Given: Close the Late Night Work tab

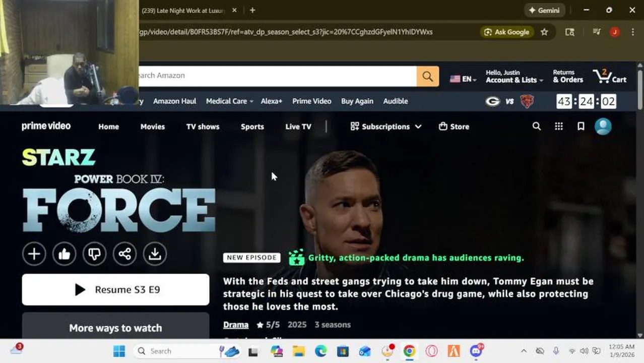Looking at the screenshot, I should 234,10.
